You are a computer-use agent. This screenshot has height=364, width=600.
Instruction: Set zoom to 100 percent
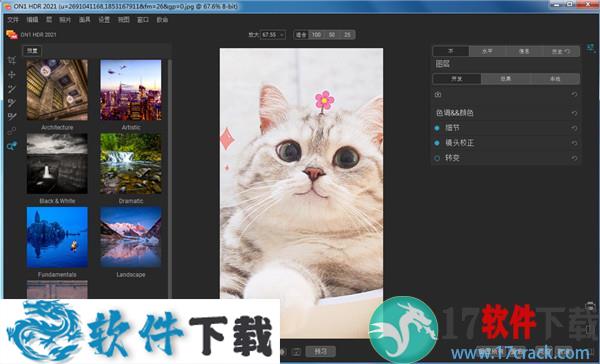(x=316, y=35)
